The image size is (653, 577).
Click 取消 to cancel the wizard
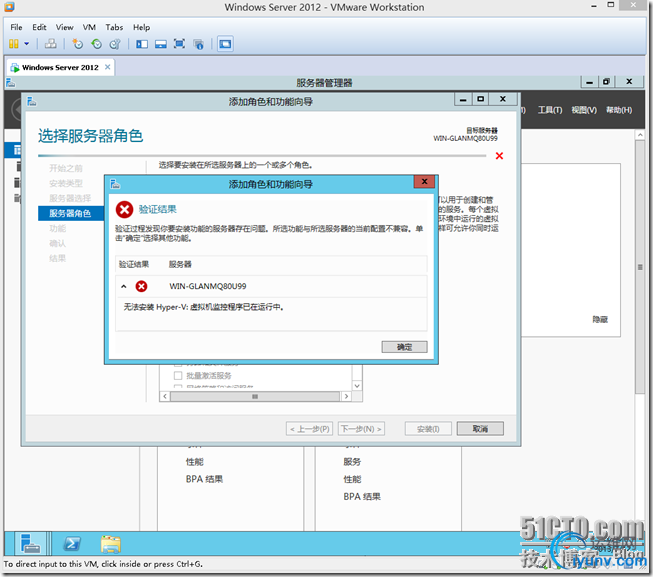(480, 429)
